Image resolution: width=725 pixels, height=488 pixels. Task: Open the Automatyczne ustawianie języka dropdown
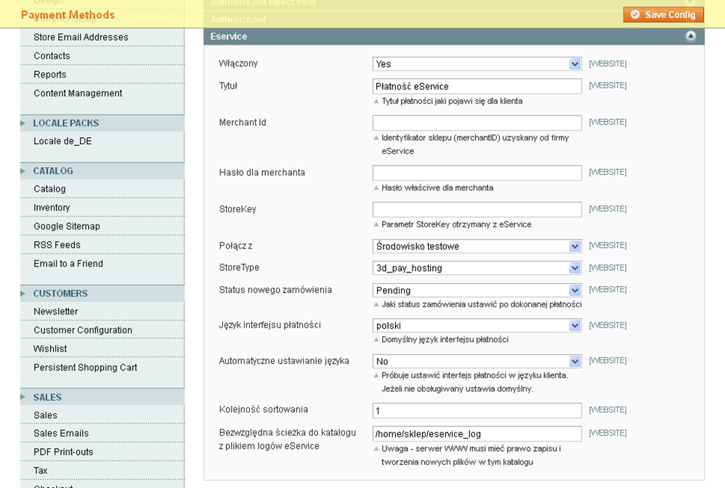pyautogui.click(x=477, y=361)
